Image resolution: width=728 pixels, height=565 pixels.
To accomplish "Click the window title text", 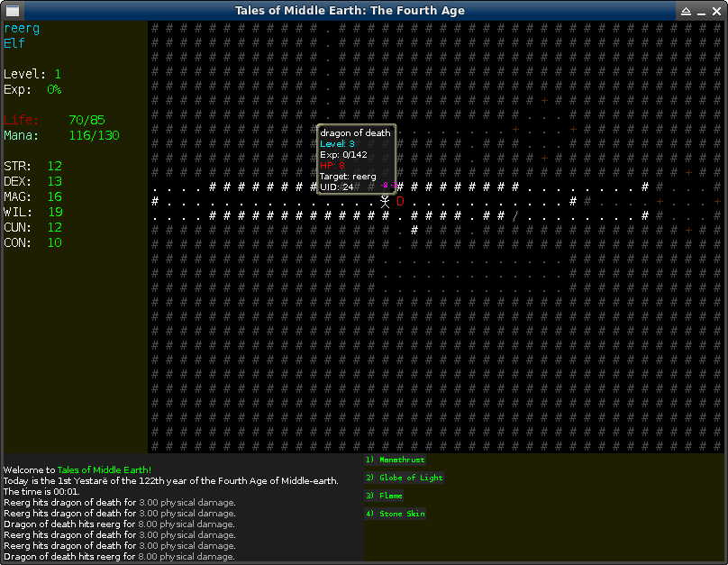I will [x=350, y=11].
